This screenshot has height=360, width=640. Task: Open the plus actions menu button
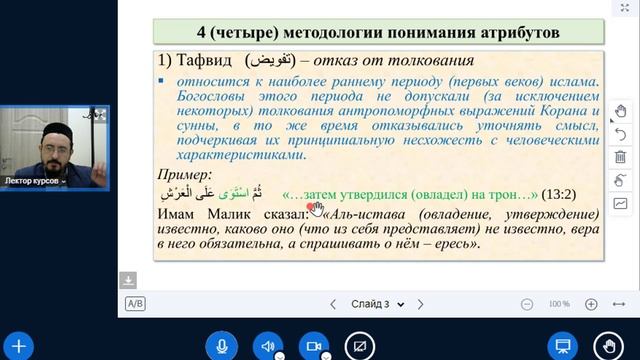tap(19, 346)
